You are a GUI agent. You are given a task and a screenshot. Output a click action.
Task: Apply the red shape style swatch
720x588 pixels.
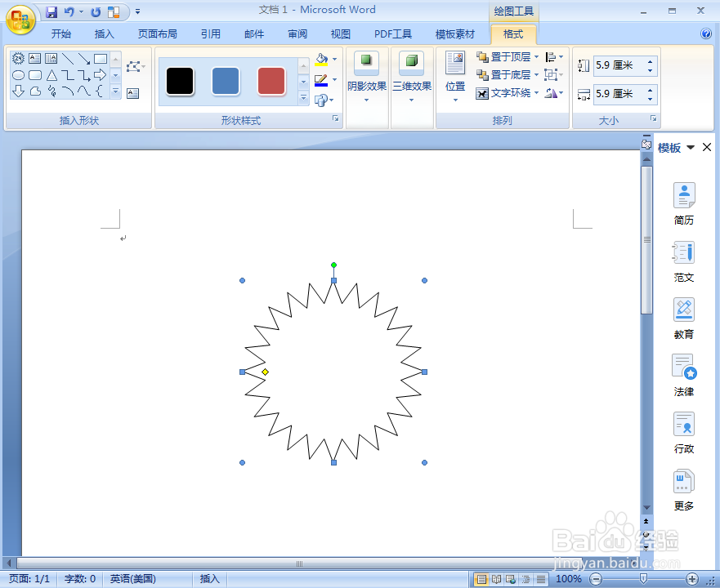pyautogui.click(x=271, y=81)
